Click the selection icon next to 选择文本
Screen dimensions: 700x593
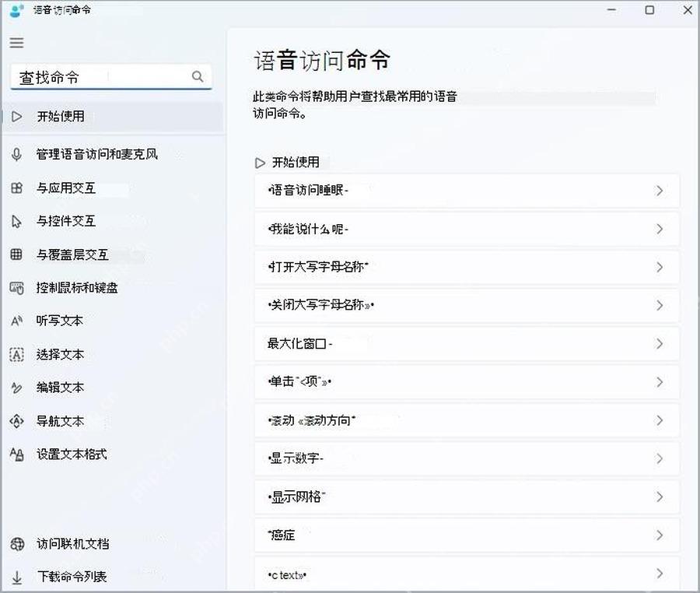(17, 355)
